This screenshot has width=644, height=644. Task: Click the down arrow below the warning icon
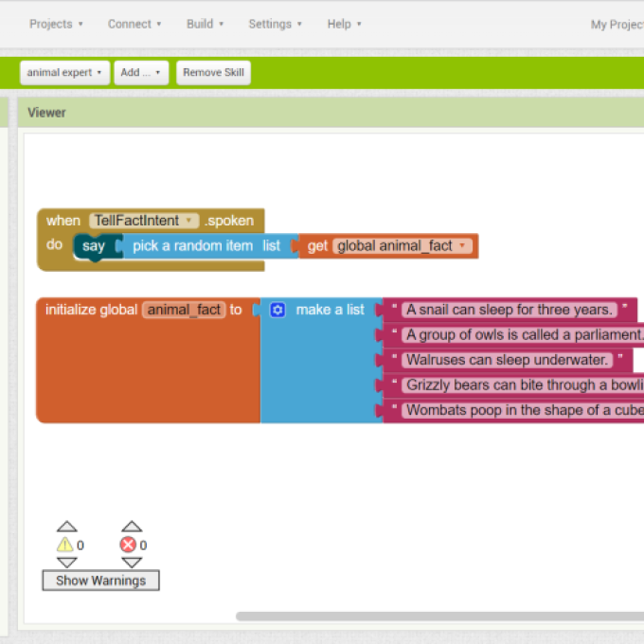(x=65, y=563)
